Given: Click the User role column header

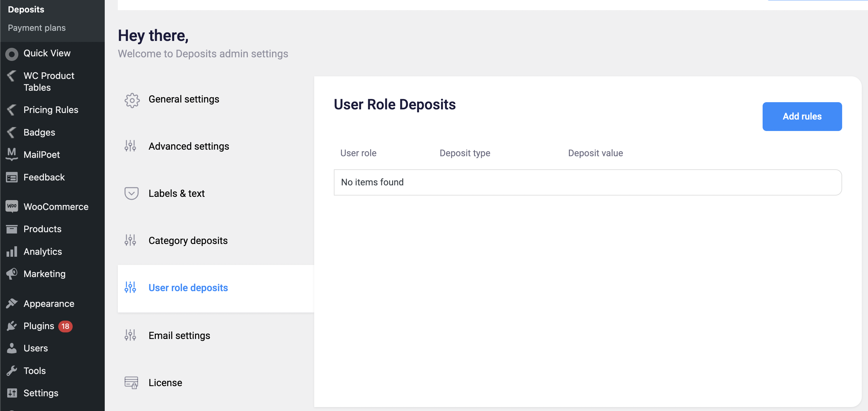Looking at the screenshot, I should (358, 153).
